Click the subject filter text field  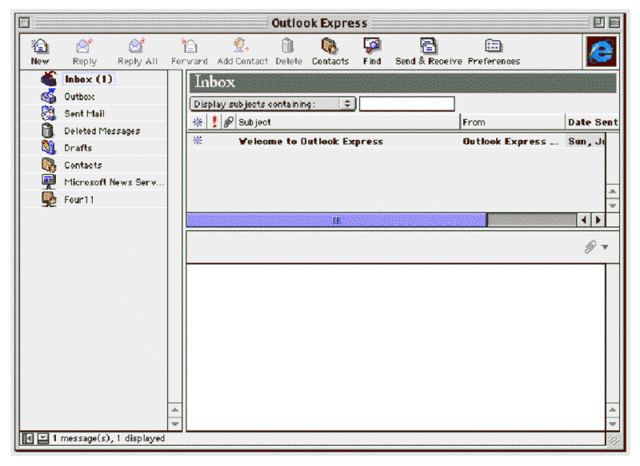point(407,104)
